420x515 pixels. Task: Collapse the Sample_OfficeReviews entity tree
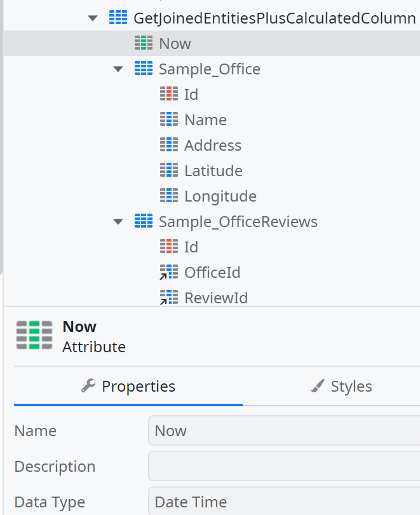(x=118, y=222)
